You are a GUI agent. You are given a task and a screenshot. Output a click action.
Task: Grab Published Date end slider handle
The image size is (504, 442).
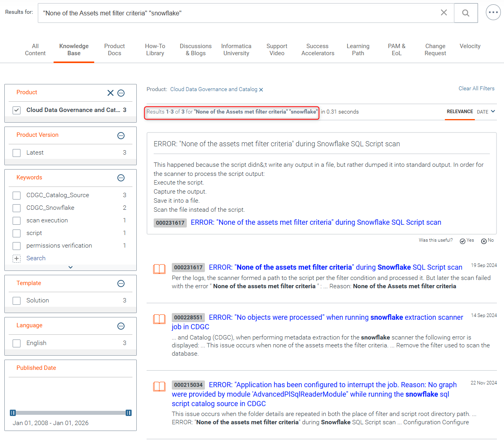(128, 413)
